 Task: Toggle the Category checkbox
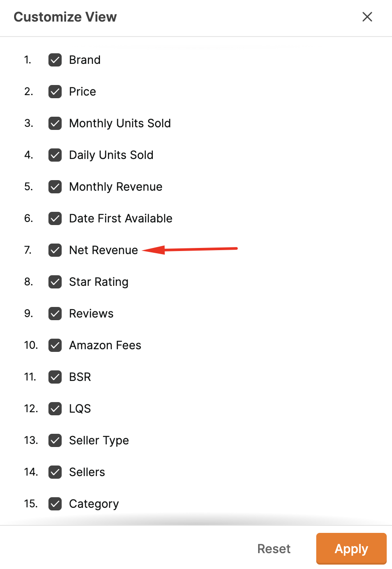(55, 504)
